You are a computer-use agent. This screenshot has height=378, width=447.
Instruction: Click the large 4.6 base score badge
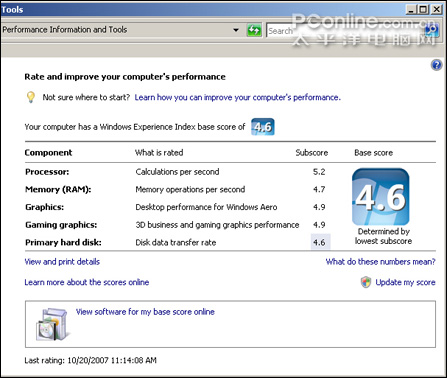tap(380, 197)
